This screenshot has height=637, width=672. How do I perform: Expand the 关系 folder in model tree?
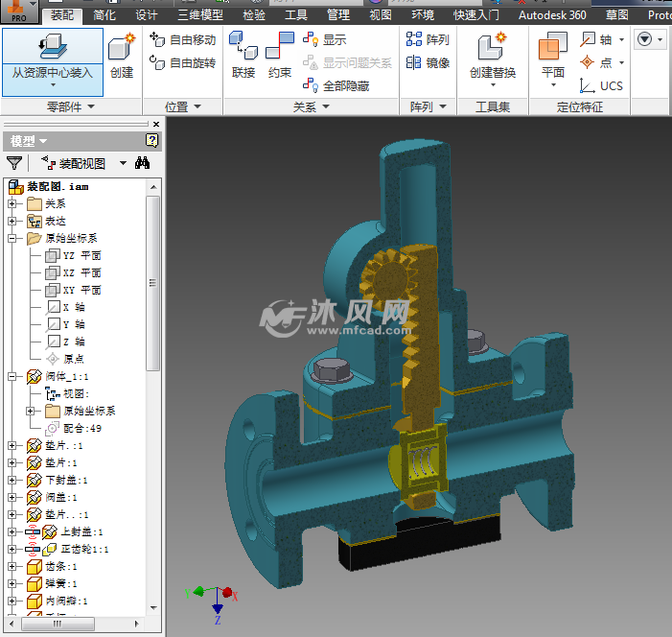click(12, 203)
